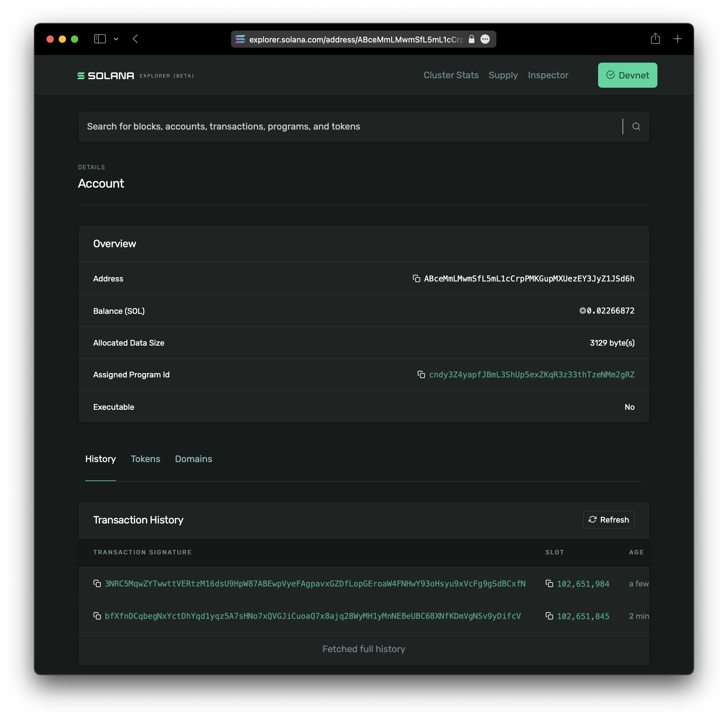Click the '2 min' age cell
The width and height of the screenshot is (728, 720).
point(639,616)
